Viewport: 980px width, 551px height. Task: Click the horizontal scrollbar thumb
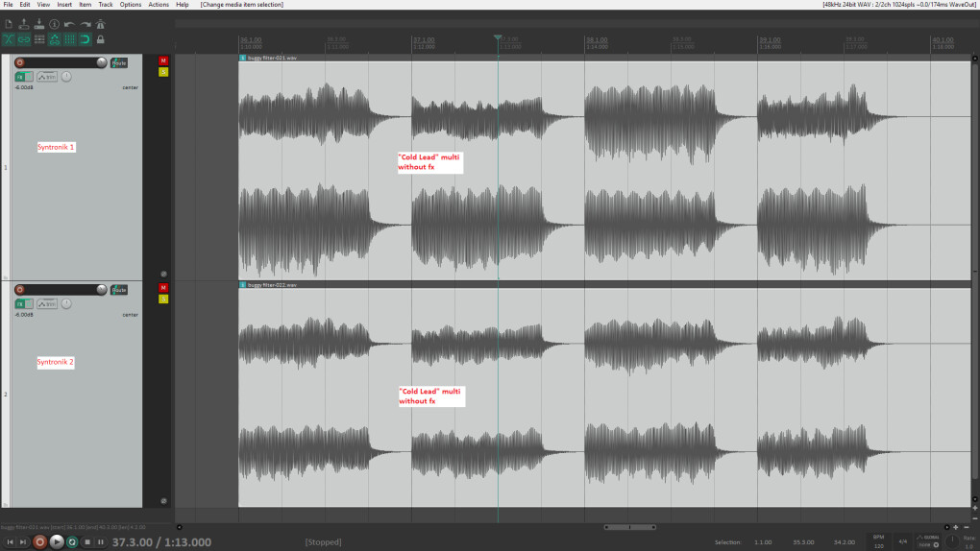click(x=630, y=527)
